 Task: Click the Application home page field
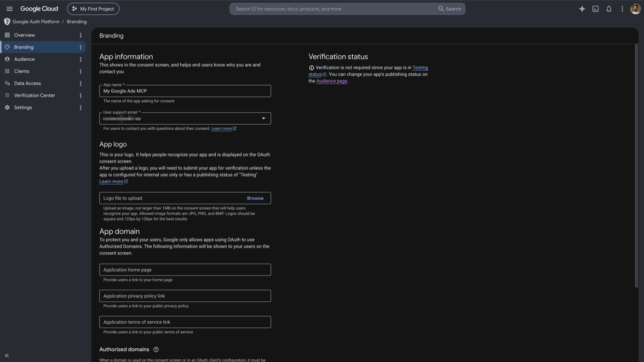point(185,270)
